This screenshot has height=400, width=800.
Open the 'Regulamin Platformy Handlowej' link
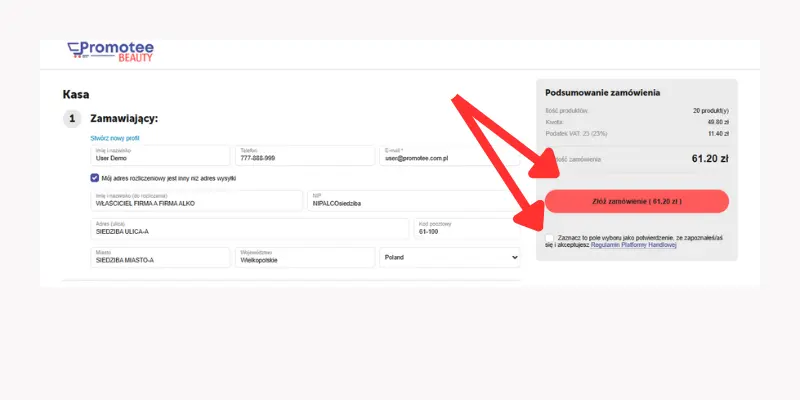click(x=634, y=244)
